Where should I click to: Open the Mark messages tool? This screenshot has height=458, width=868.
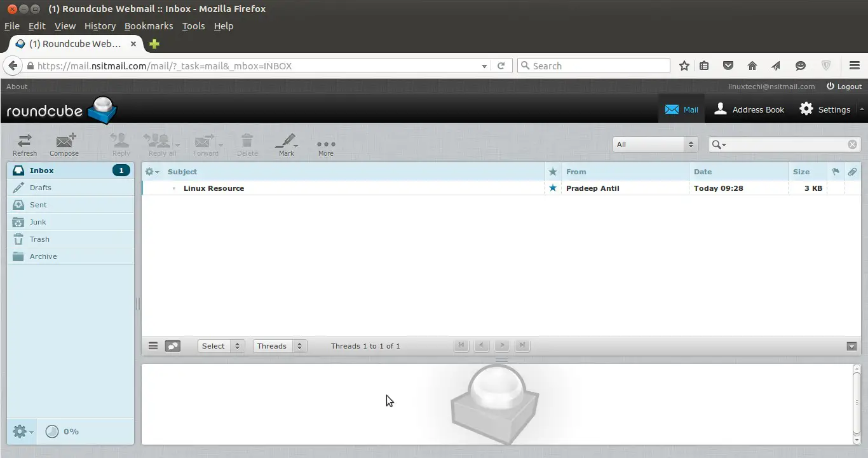(x=286, y=144)
